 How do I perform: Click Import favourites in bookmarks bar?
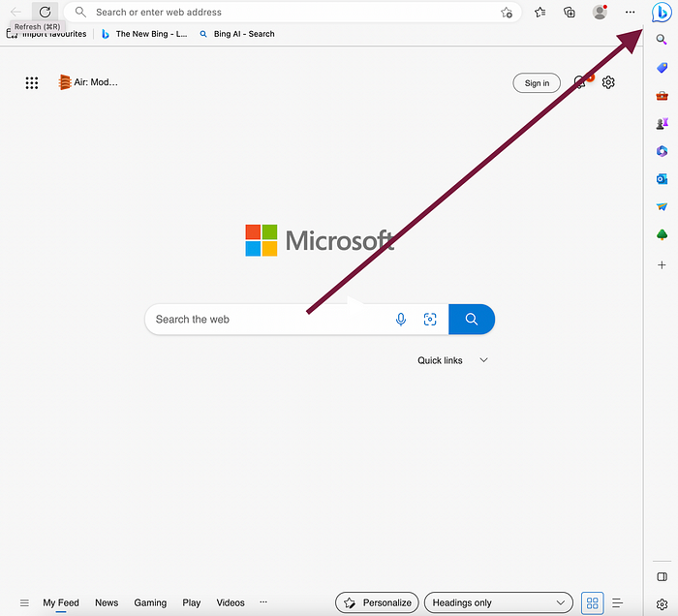[x=46, y=34]
